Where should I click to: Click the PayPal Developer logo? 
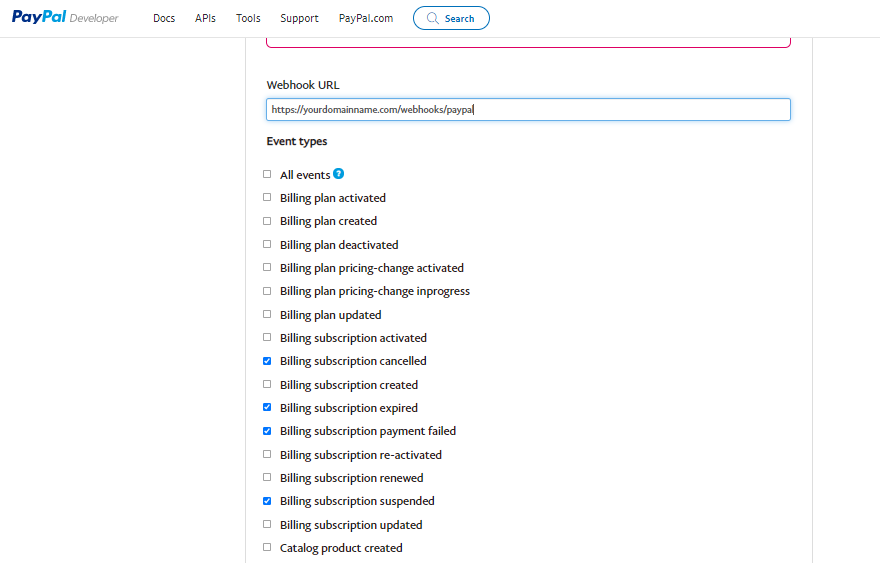65,18
